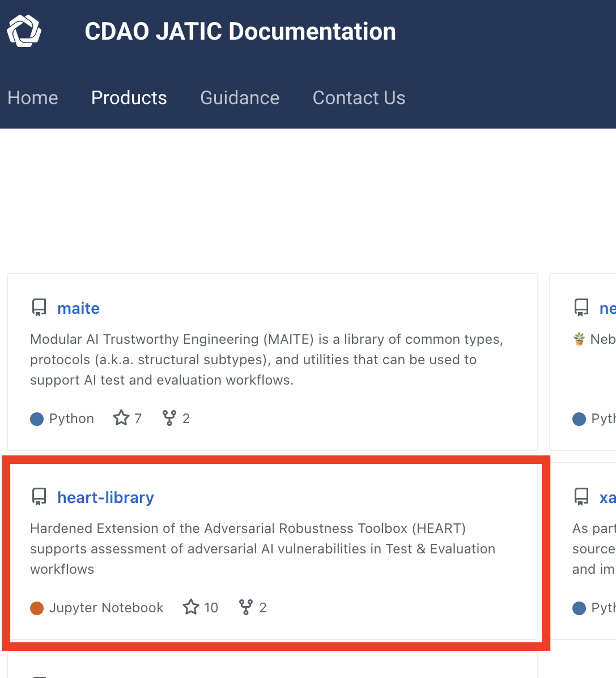Click the repo icon beside the 'xa' card

[x=581, y=497]
